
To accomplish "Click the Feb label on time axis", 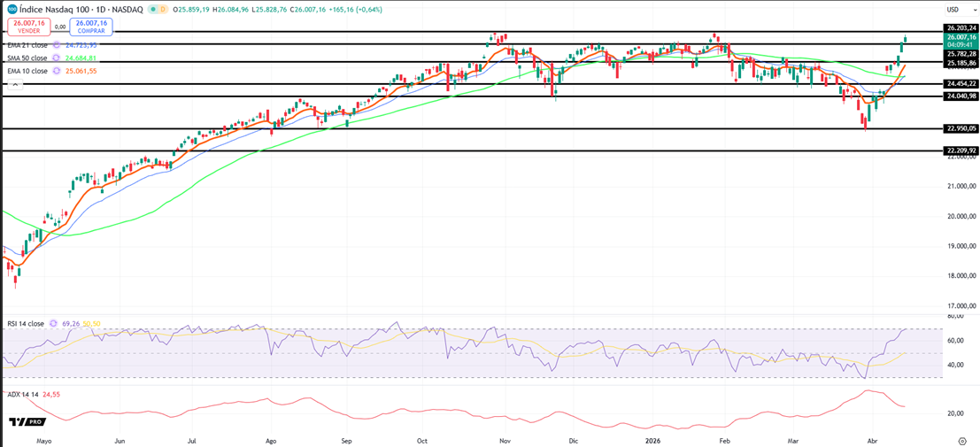I will pyautogui.click(x=724, y=440).
